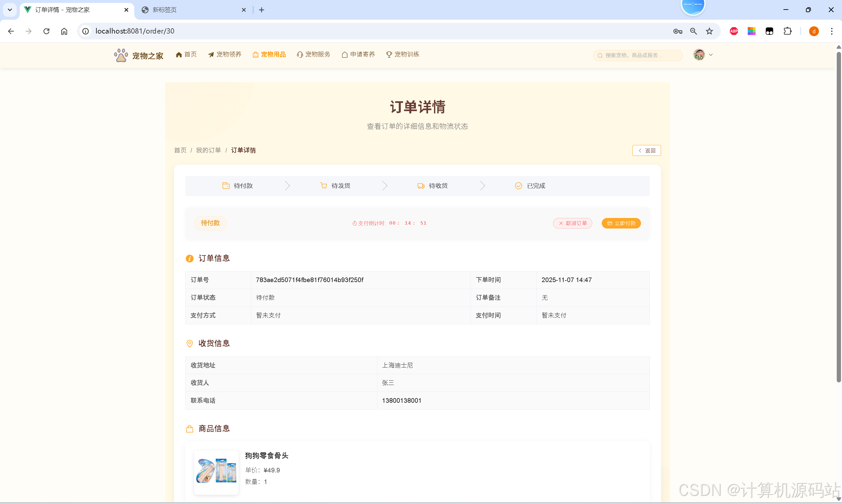Open the Chrome profile avatar d
Screen dimensions: 842x504
[814, 31]
